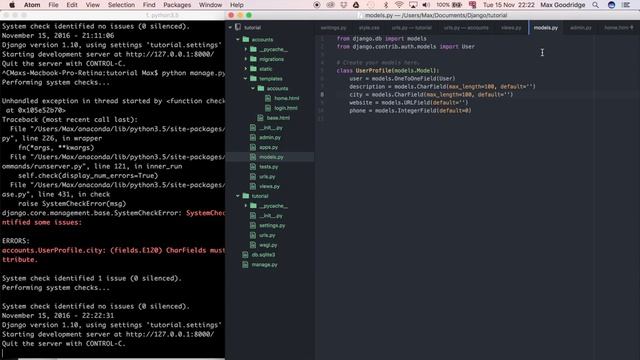The width and height of the screenshot is (640, 360).
Task: Open the Find menu
Action: point(149,5)
